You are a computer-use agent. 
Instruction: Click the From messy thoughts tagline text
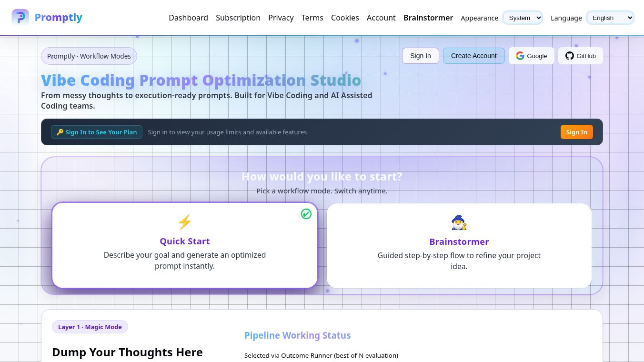(207, 101)
